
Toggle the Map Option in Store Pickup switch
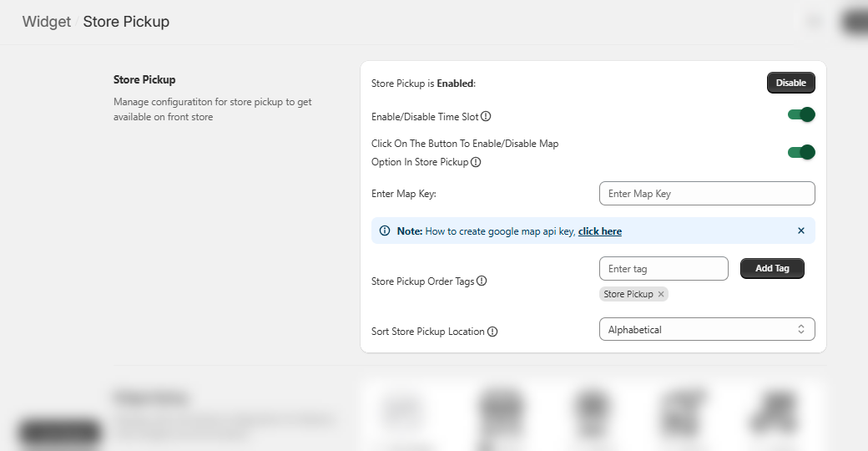(801, 152)
